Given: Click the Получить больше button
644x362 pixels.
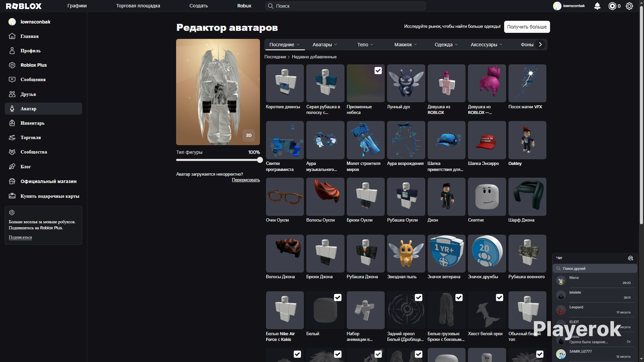Looking at the screenshot, I should [527, 27].
